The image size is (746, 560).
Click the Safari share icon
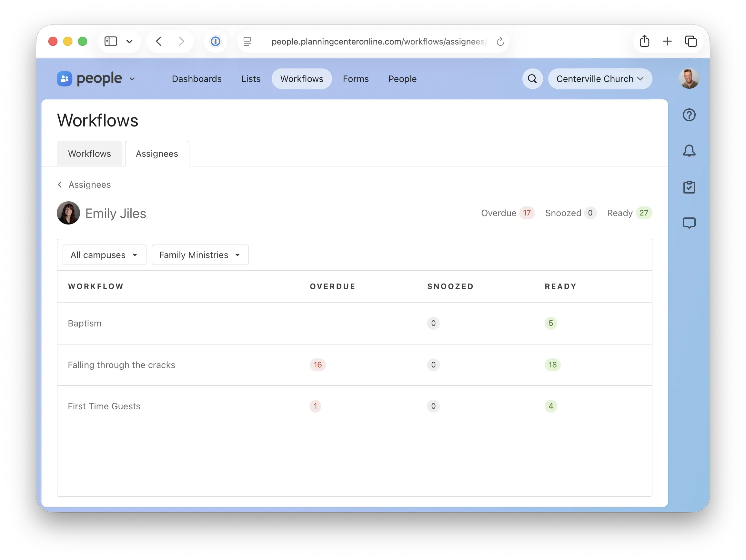644,41
